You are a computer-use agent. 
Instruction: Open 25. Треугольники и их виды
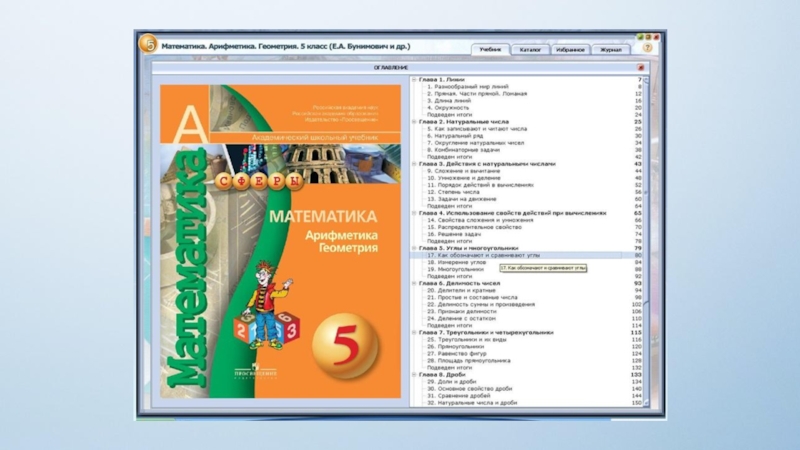pos(466,339)
